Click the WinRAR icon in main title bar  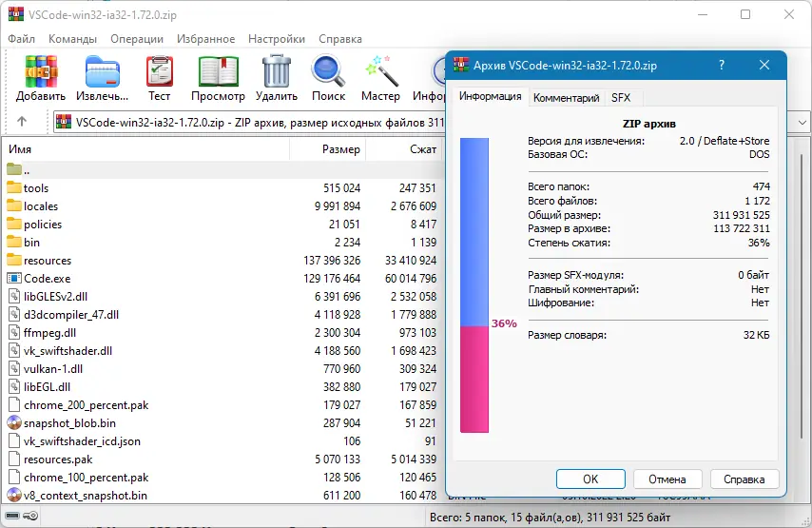16,13
